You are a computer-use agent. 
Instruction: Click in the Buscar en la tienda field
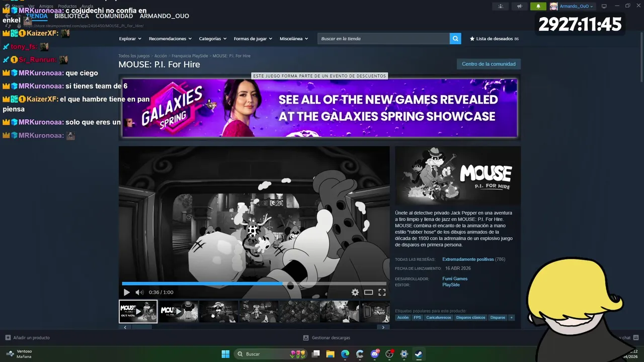(383, 39)
